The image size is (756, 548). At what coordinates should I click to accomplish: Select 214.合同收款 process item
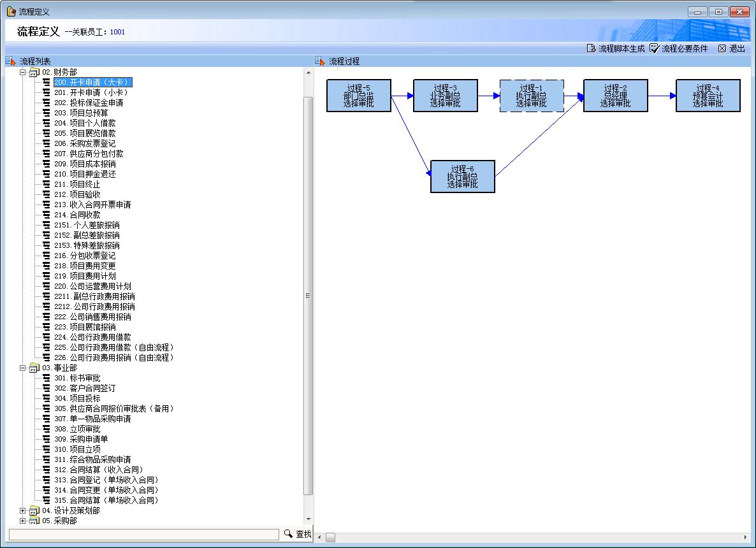pyautogui.click(x=77, y=215)
